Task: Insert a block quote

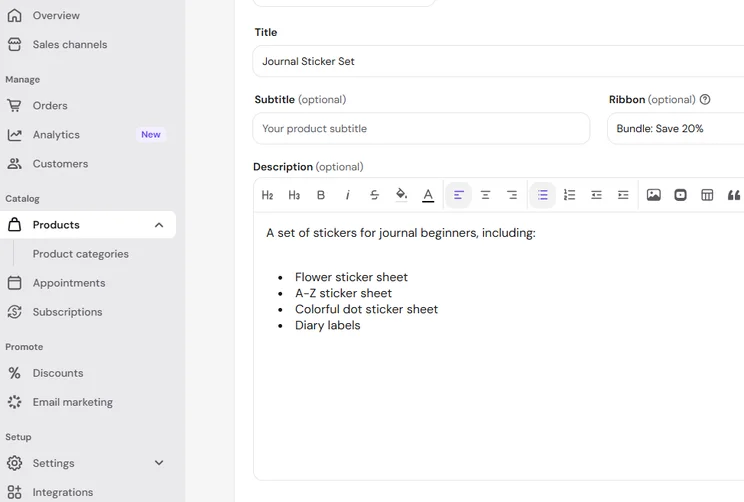Action: [734, 195]
